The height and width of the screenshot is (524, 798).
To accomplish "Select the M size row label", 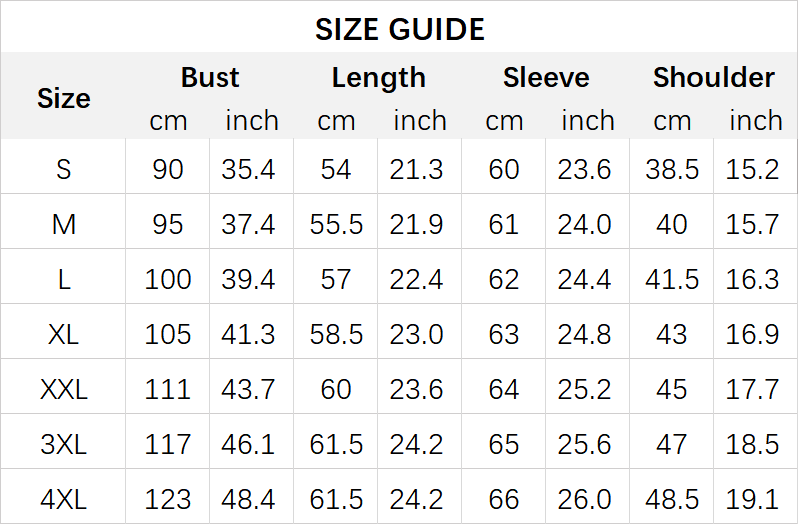I will (x=63, y=224).
